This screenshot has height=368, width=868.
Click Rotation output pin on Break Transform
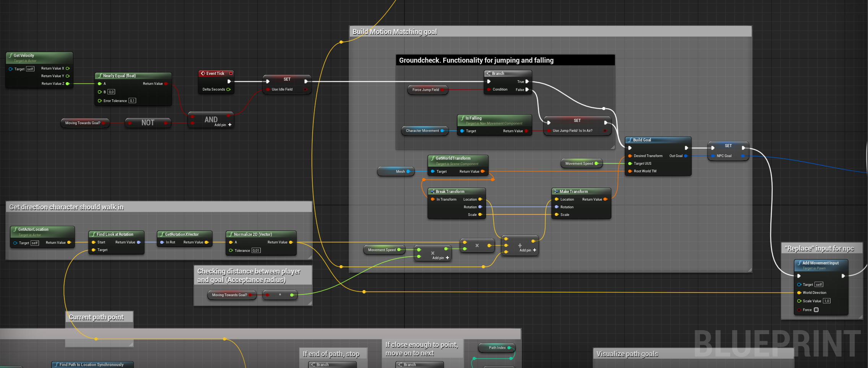480,207
